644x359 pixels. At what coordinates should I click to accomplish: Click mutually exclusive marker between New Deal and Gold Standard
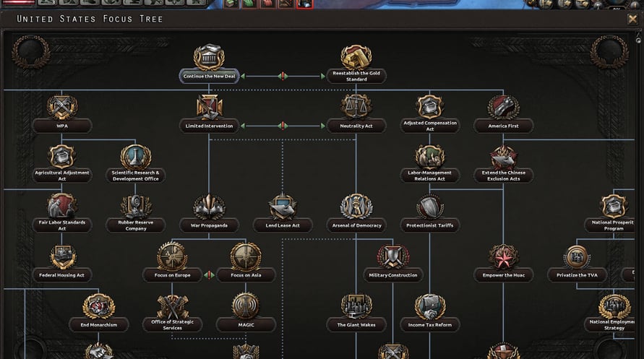point(283,76)
